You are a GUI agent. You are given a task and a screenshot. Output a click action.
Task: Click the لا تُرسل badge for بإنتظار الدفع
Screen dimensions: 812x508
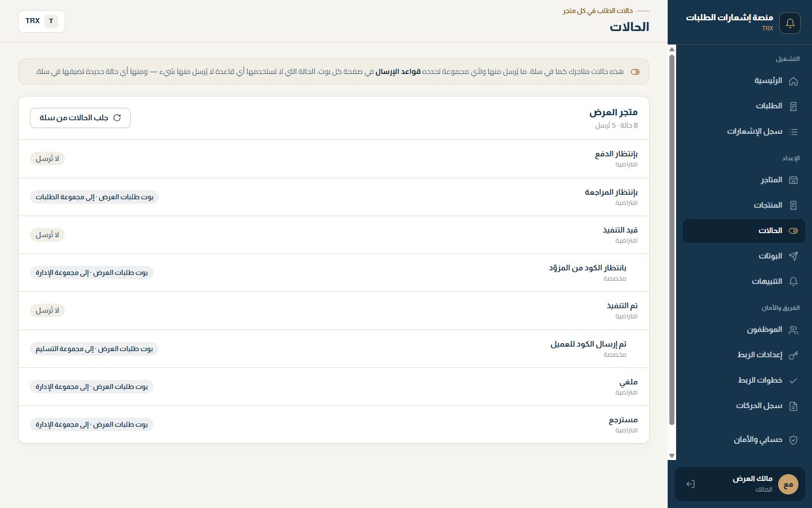47,159
